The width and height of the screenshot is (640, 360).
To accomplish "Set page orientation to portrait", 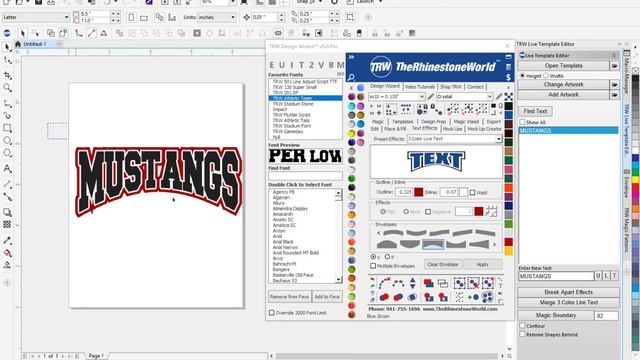I will click(x=131, y=18).
